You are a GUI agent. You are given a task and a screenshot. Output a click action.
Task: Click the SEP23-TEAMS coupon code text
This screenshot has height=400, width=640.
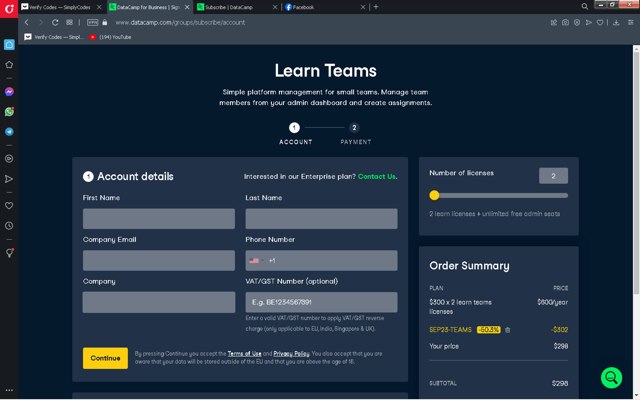[450, 330]
